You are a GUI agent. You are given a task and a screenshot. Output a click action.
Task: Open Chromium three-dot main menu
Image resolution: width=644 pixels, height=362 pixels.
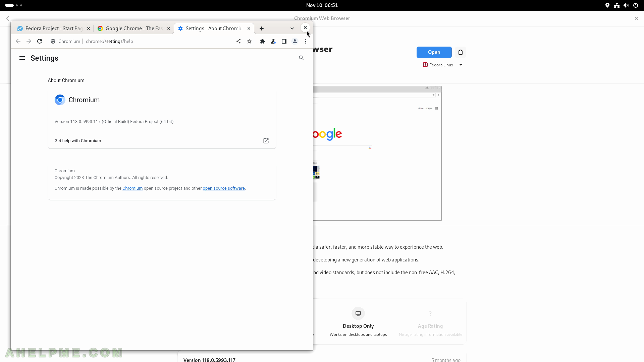[x=306, y=41]
